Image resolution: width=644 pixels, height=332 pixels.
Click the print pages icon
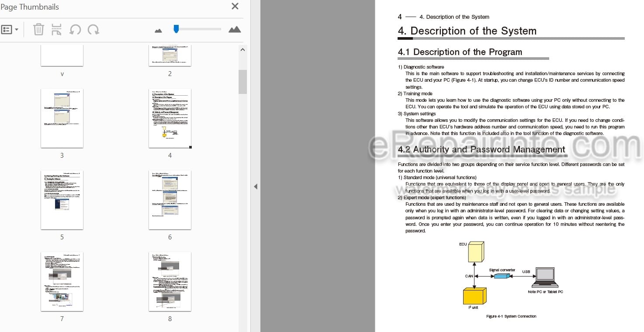(56, 30)
